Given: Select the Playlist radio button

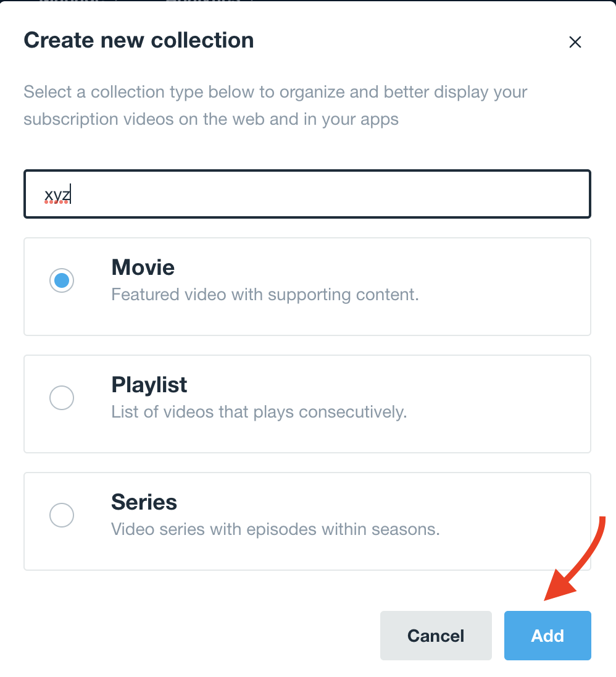Looking at the screenshot, I should tap(62, 398).
